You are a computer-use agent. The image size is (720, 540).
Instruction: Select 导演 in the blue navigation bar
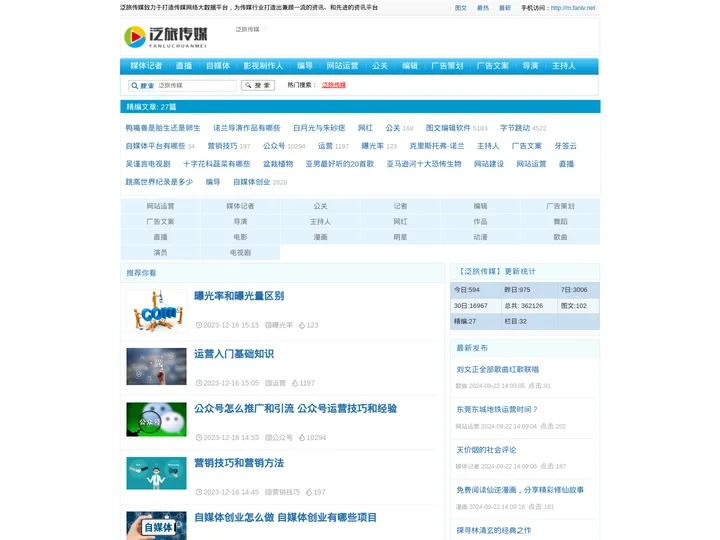coord(530,66)
